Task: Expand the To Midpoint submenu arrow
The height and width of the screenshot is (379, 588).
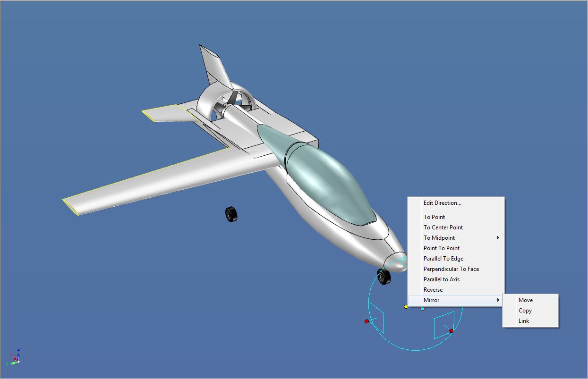Action: click(x=498, y=238)
